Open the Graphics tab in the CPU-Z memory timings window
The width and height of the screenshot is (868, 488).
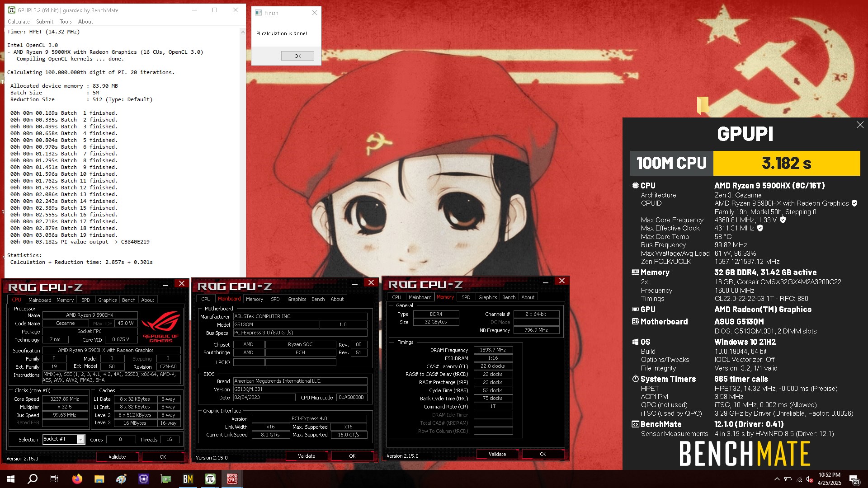click(488, 297)
